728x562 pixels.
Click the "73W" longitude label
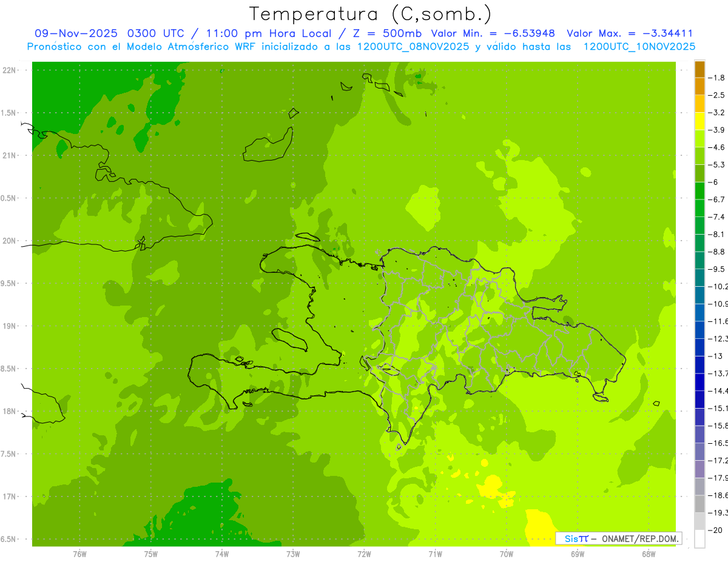293,554
